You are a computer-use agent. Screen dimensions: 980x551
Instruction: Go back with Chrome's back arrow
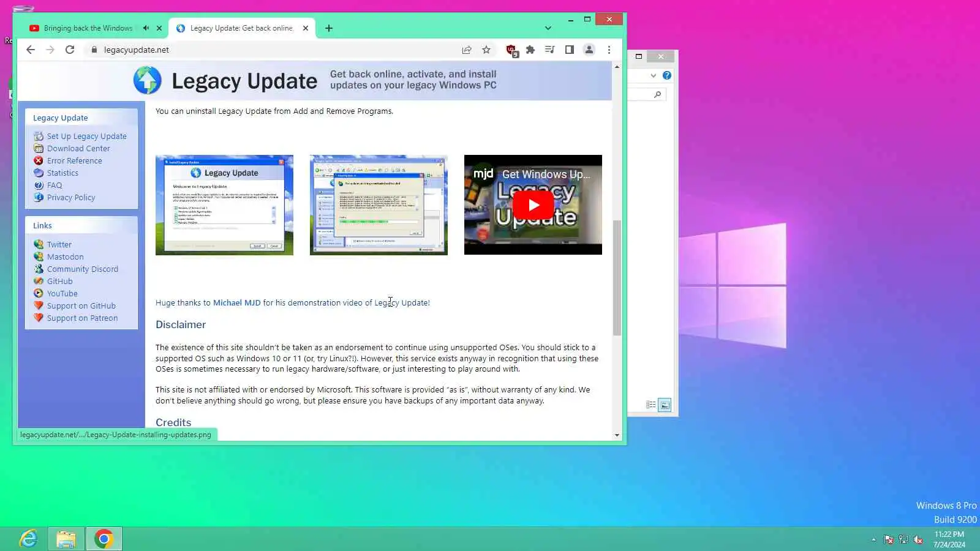coord(31,50)
